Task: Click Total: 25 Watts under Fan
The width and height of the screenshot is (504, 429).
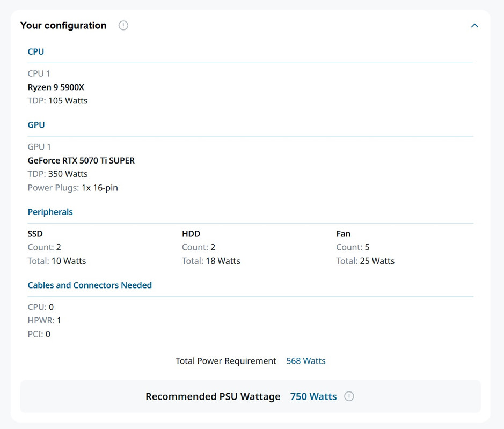Action: tap(366, 261)
